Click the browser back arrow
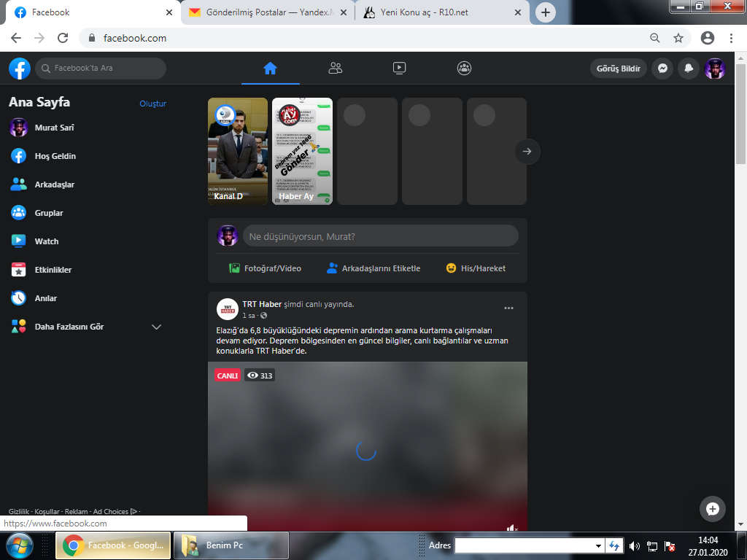 coord(16,38)
